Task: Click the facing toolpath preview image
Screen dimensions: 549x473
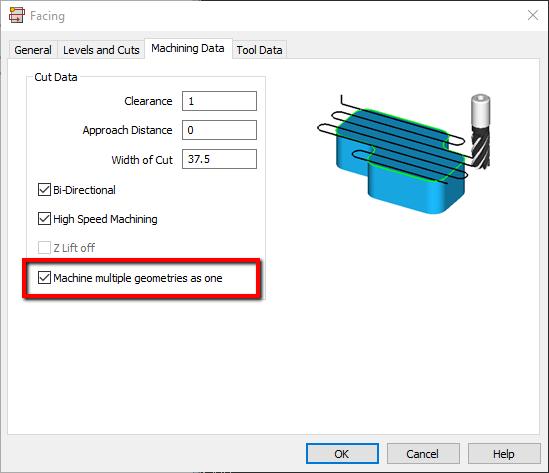Action: coord(403,153)
